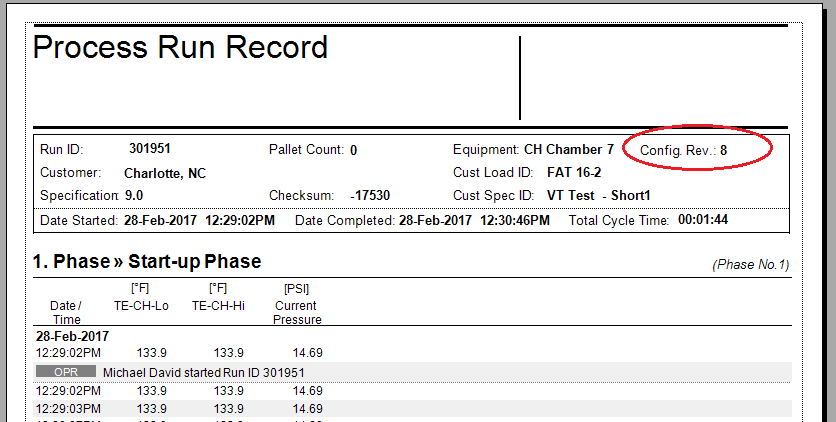Click the Pallet Count value

click(x=354, y=150)
